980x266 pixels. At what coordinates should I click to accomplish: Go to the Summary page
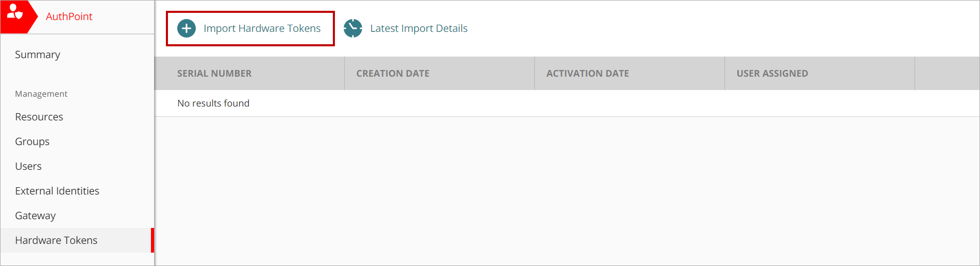click(x=38, y=55)
